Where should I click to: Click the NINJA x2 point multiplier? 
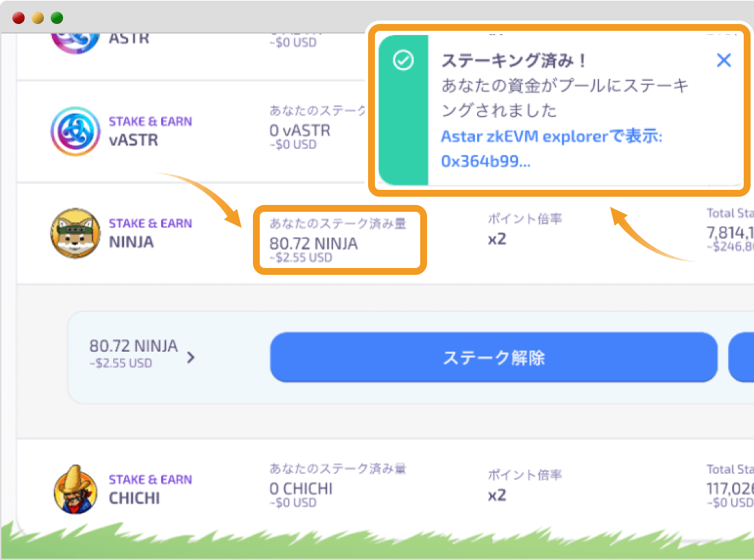(x=497, y=239)
